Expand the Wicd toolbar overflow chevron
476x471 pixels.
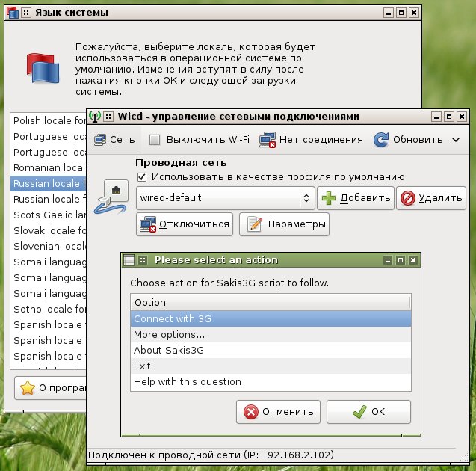[456, 140]
